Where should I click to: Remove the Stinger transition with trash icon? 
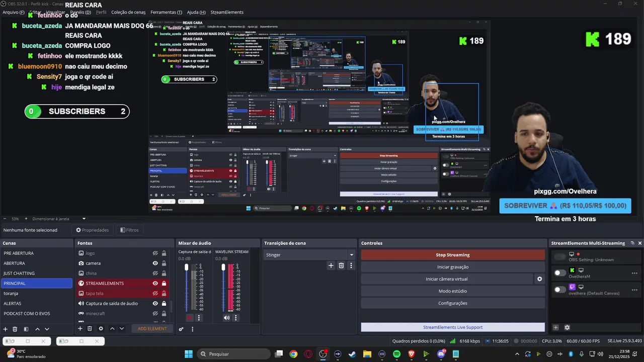pyautogui.click(x=341, y=265)
